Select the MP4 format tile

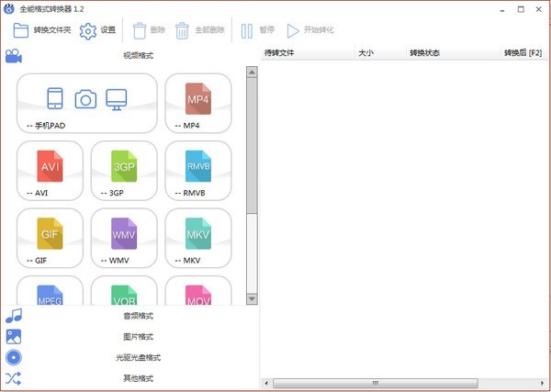pos(198,103)
